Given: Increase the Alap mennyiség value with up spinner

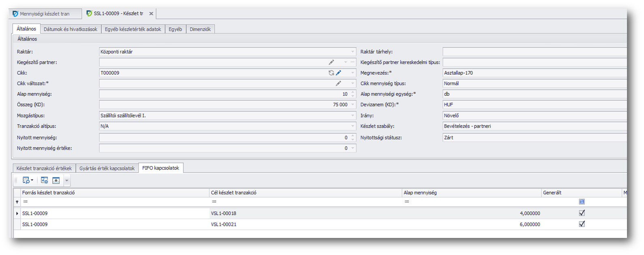Looking at the screenshot, I should tap(353, 92).
